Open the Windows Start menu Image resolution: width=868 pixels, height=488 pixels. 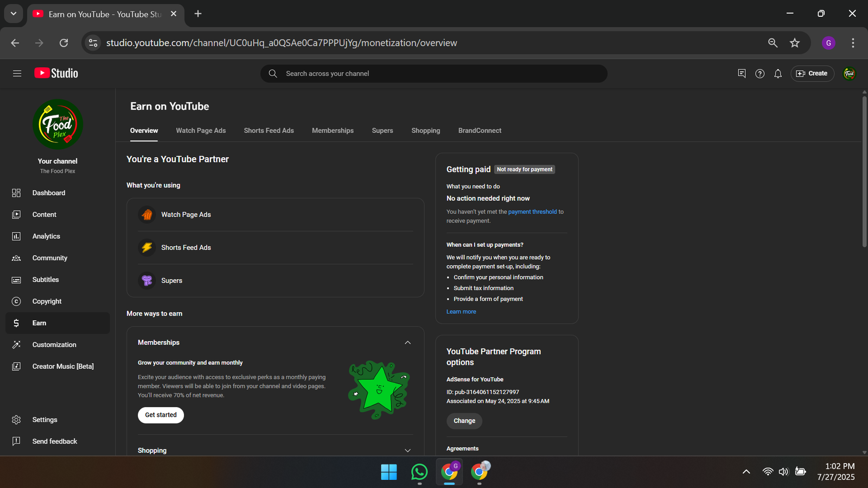pos(388,472)
